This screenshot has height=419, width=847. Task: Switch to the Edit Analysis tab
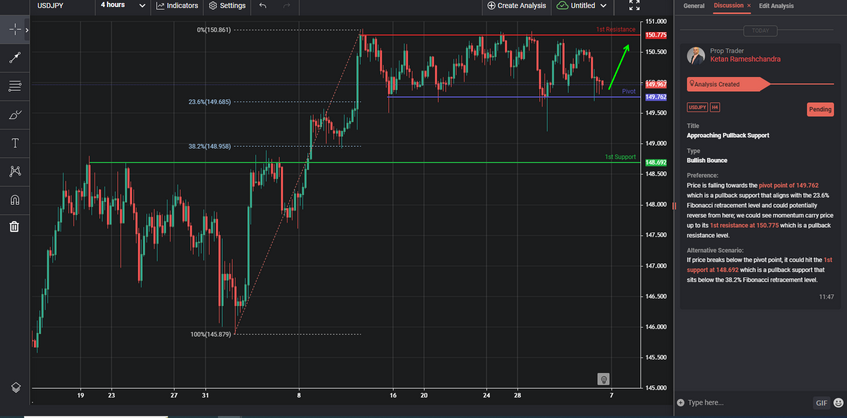[776, 6]
